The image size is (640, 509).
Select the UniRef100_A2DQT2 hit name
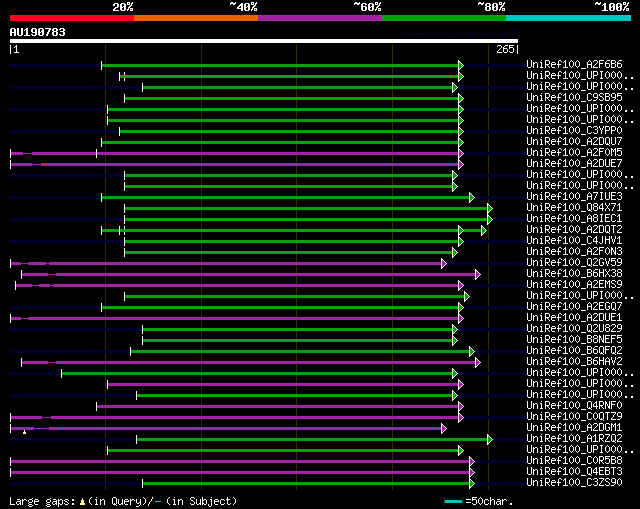[x=574, y=230]
